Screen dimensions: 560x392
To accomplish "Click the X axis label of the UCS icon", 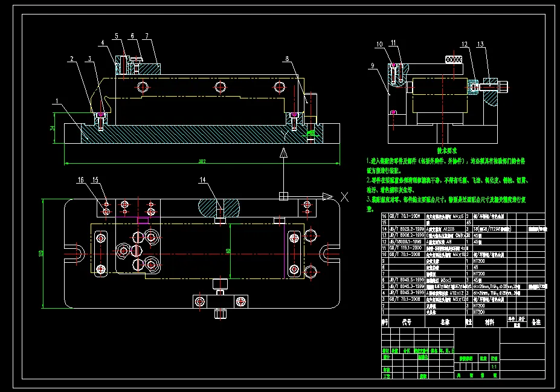I will coord(344,197).
